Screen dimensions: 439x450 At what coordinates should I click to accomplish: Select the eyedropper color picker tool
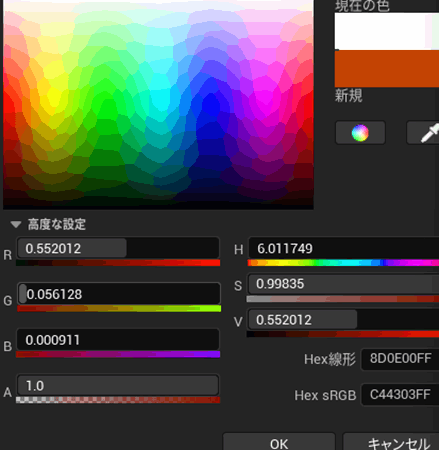point(423,133)
